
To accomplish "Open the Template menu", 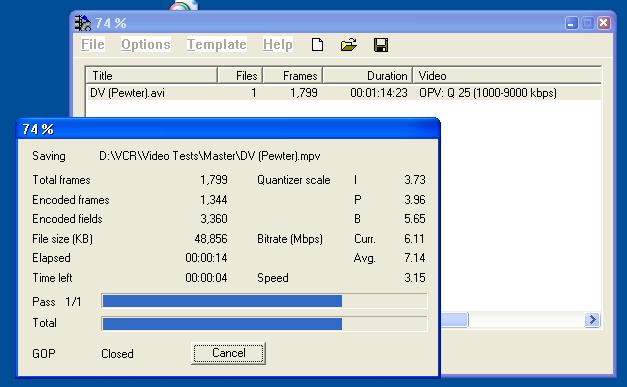I will (216, 44).
